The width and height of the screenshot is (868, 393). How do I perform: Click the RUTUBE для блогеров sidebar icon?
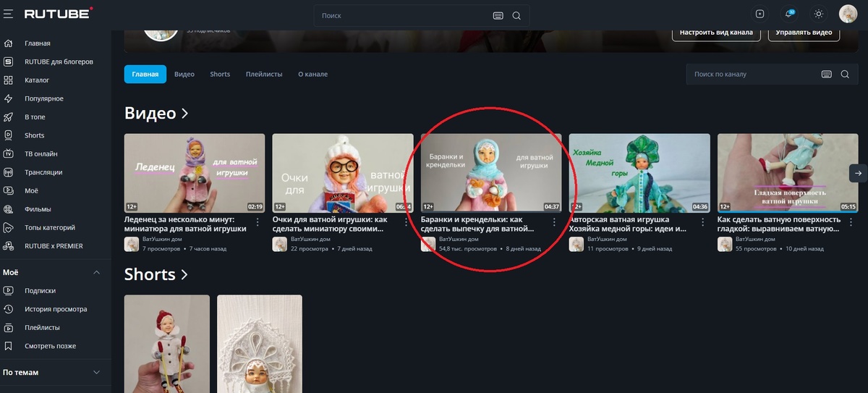click(x=9, y=62)
